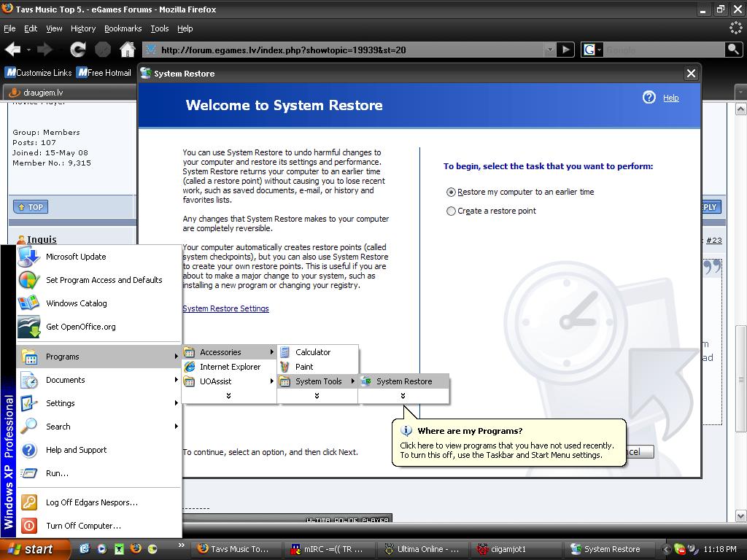Viewport: 747px width, 560px height.
Task: Click Where are my Programs balloon tip
Action: (508, 443)
